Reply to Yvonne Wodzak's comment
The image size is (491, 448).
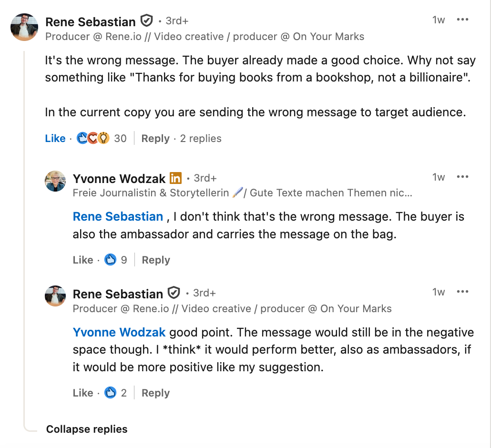155,260
